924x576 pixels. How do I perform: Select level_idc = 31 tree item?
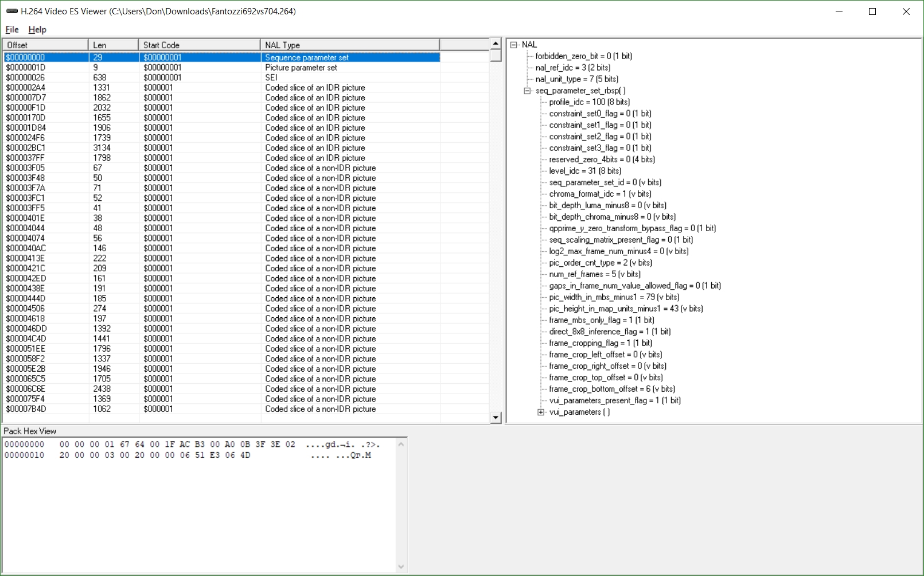[585, 171]
